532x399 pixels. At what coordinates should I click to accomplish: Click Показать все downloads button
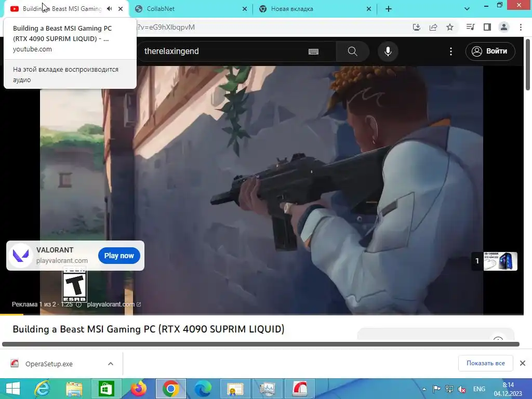point(486,363)
